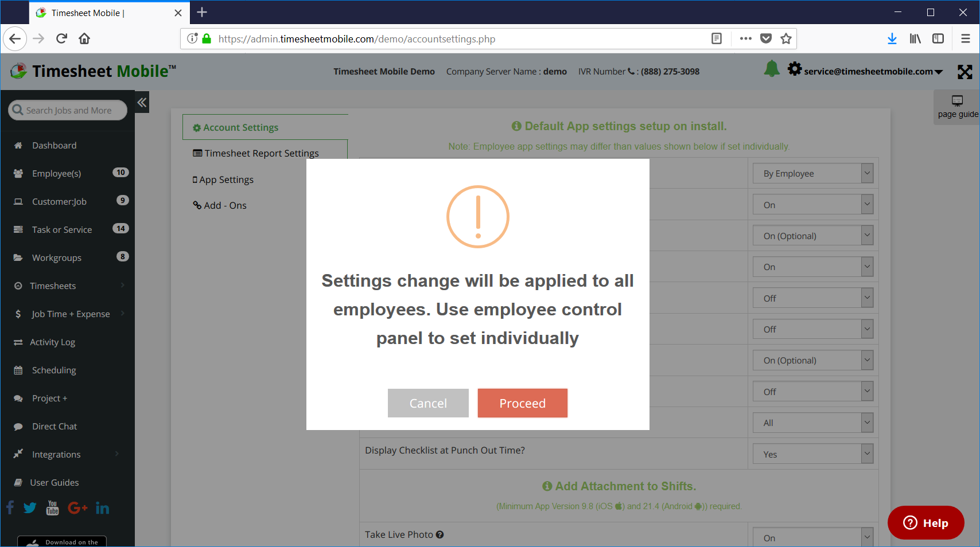Click the Proceed button in dialog
This screenshot has width=980, height=547.
(522, 403)
